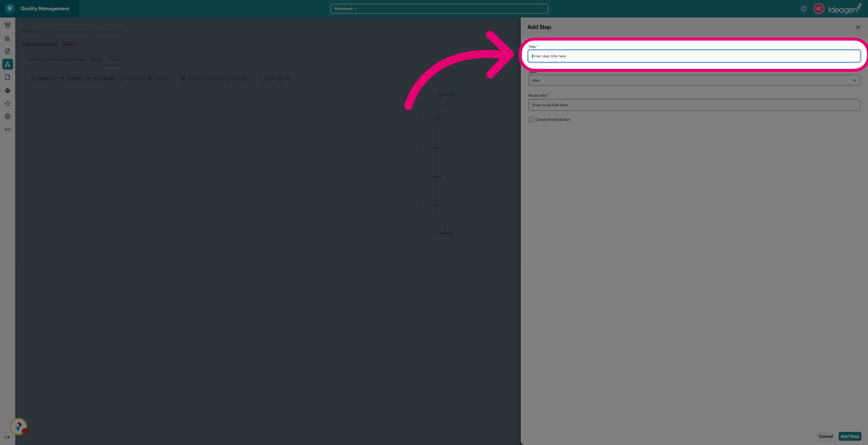Screen dimensions: 868x445
Task: Click the Title input field
Action: coord(694,56)
